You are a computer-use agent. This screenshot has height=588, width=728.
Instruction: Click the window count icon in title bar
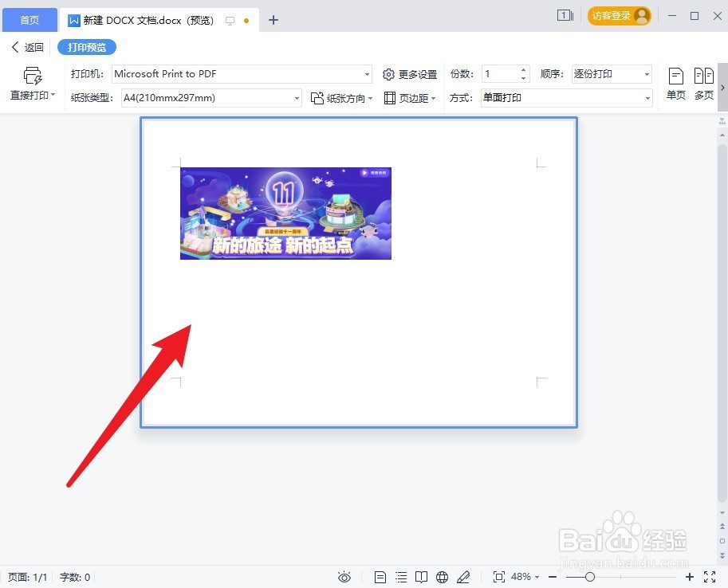(565, 16)
